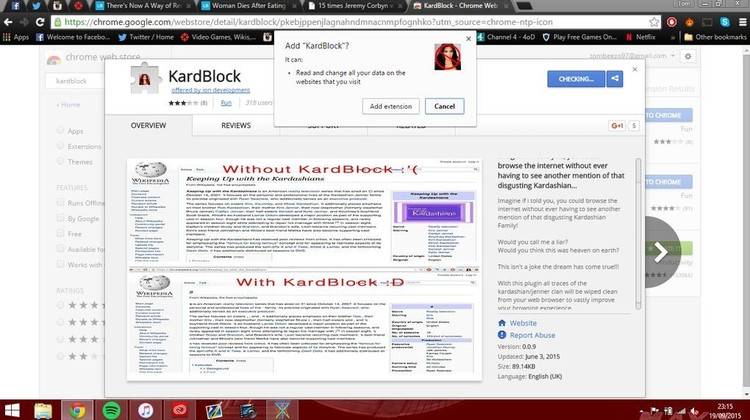Click the Windows Start button
This screenshot has height=420, width=750.
point(12,410)
